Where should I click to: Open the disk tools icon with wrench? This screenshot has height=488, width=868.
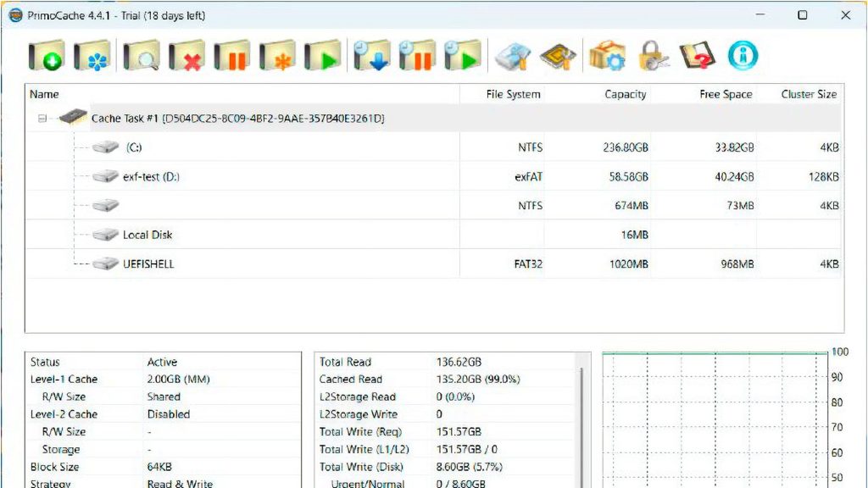click(513, 56)
